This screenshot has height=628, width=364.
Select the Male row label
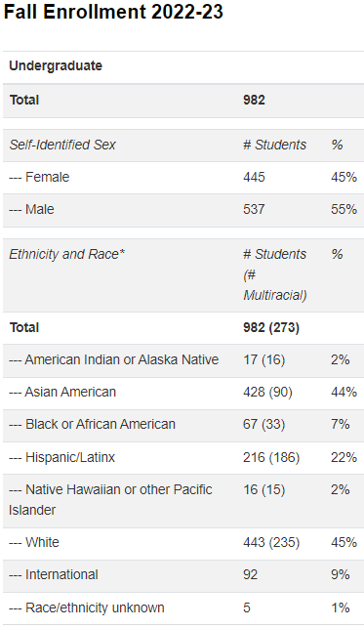(31, 209)
